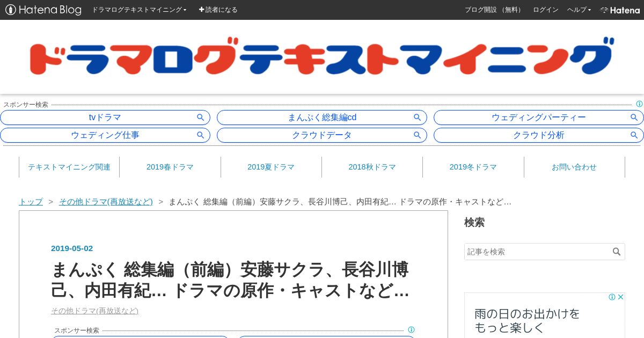Focus the 記事を検索 search field
This screenshot has height=338, width=644.
537,252
